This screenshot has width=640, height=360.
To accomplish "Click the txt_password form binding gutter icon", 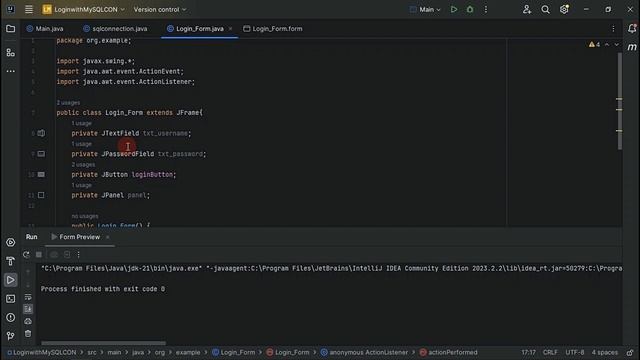I will pyautogui.click(x=41, y=154).
